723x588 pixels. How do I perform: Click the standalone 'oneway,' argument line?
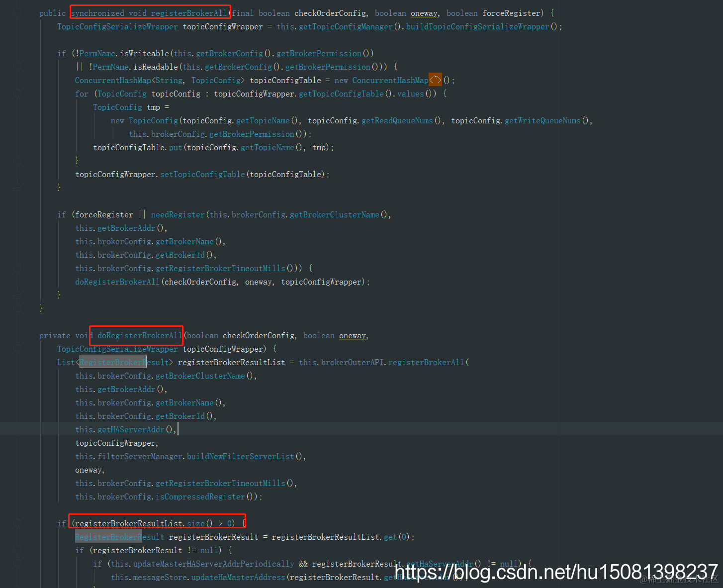click(90, 470)
